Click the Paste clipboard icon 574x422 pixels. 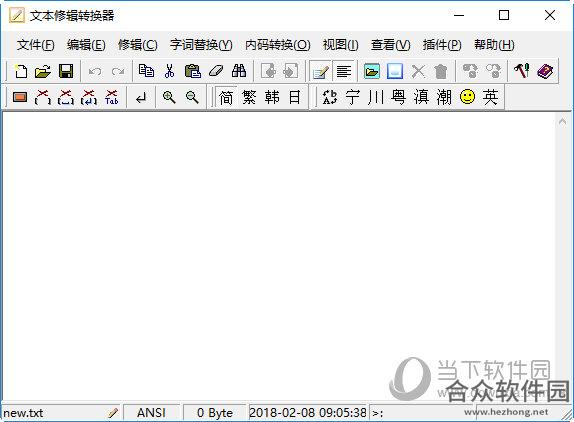point(193,71)
